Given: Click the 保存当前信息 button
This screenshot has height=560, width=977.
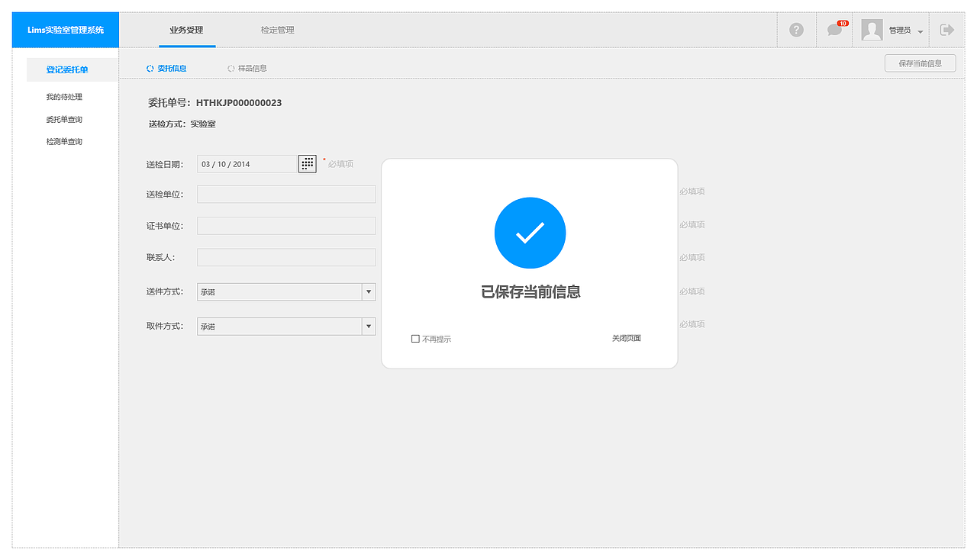Looking at the screenshot, I should [921, 63].
